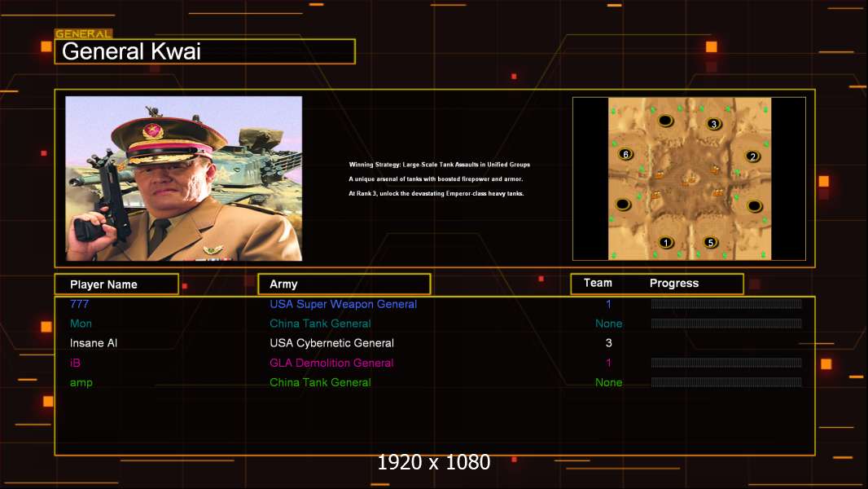868x489 pixels.
Task: Click start position marker 5 on the map
Action: tap(710, 242)
